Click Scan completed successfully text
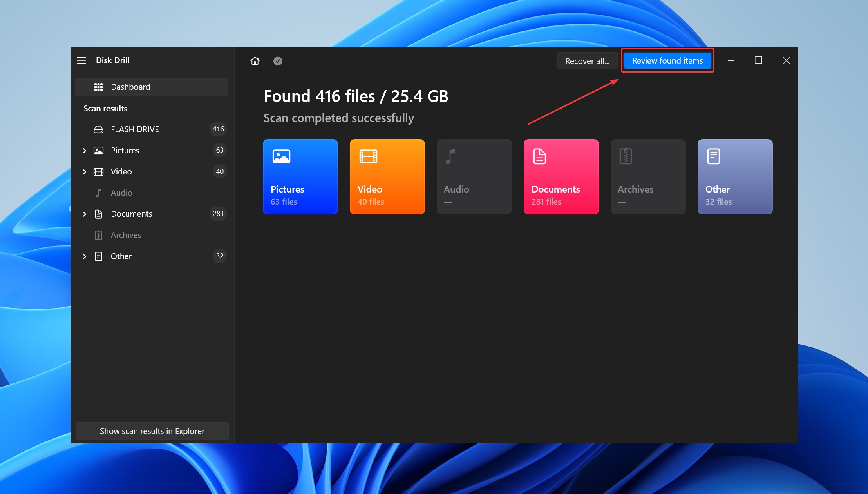The image size is (868, 494). pyautogui.click(x=339, y=118)
